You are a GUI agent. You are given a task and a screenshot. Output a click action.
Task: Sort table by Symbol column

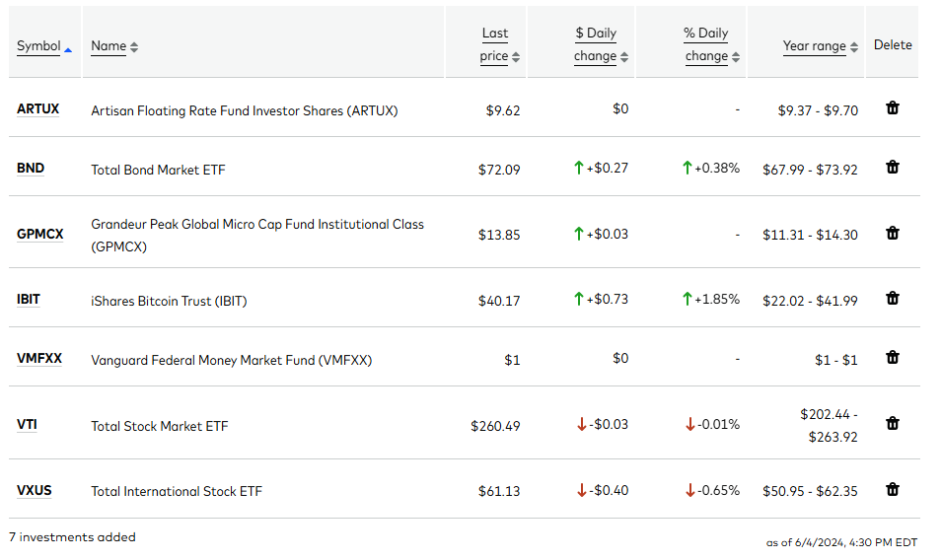(x=43, y=46)
